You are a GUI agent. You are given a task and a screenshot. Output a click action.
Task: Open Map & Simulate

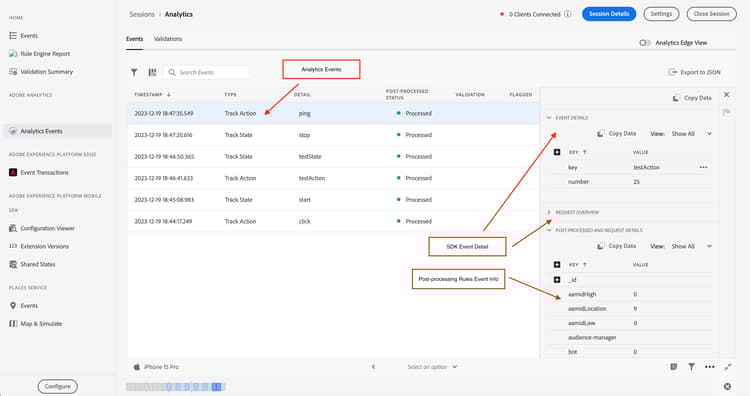[35, 324]
